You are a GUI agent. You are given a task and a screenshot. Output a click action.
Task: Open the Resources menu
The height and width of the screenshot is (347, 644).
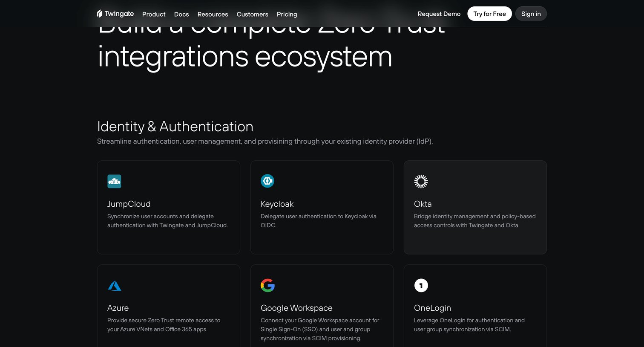(x=213, y=14)
